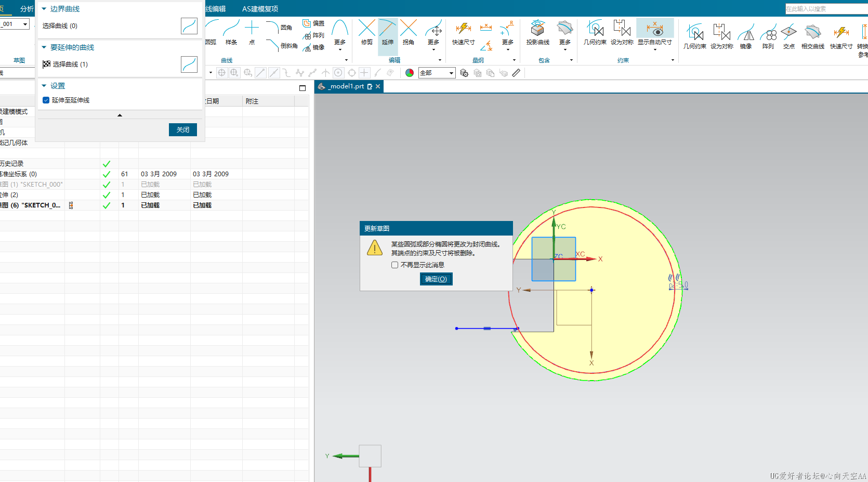This screenshot has height=482, width=868.
Task: Toggle the existing point snap option
Action: [x=364, y=73]
